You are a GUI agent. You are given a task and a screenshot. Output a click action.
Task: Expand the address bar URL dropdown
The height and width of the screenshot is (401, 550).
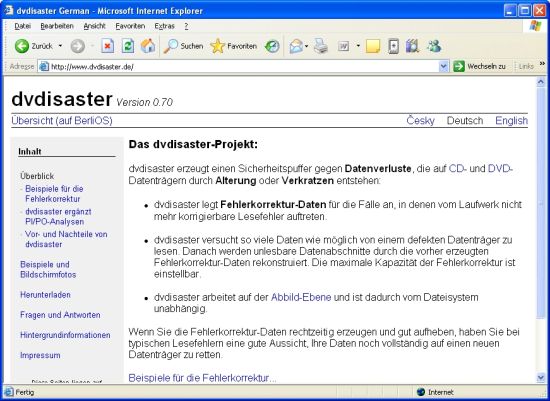[x=443, y=66]
